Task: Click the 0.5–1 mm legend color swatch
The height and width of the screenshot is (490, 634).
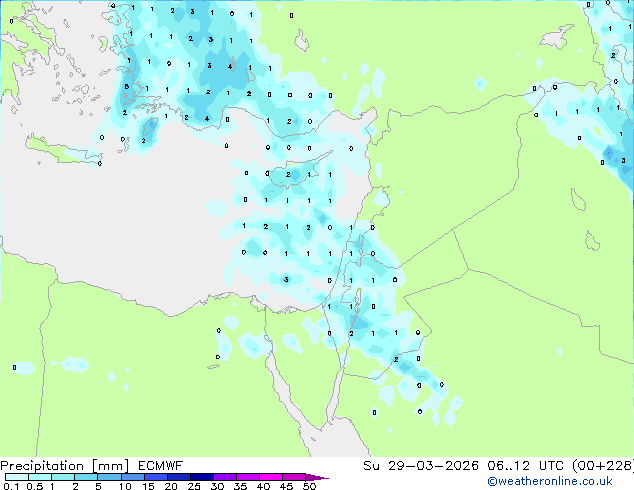Action: pos(40,477)
